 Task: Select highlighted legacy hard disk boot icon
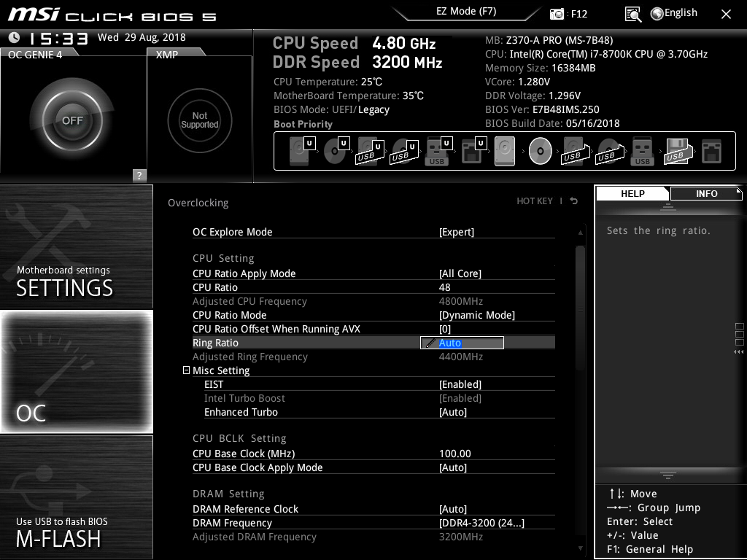pos(505,151)
